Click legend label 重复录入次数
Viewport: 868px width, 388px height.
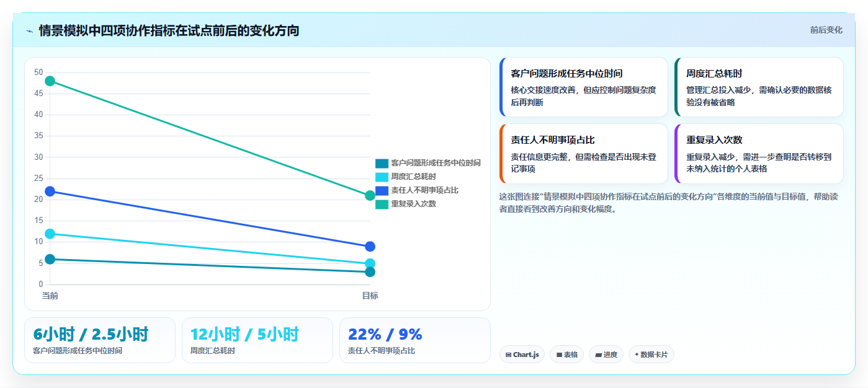coord(413,204)
